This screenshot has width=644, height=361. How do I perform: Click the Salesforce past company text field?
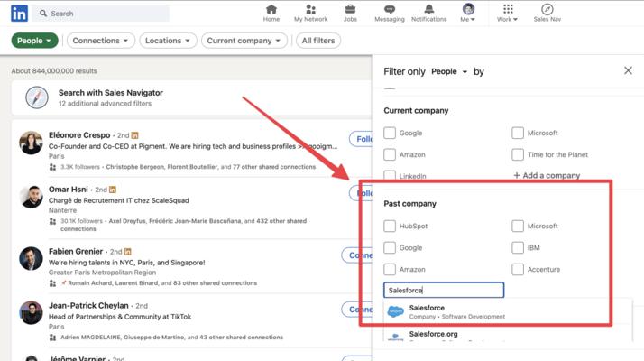(444, 290)
